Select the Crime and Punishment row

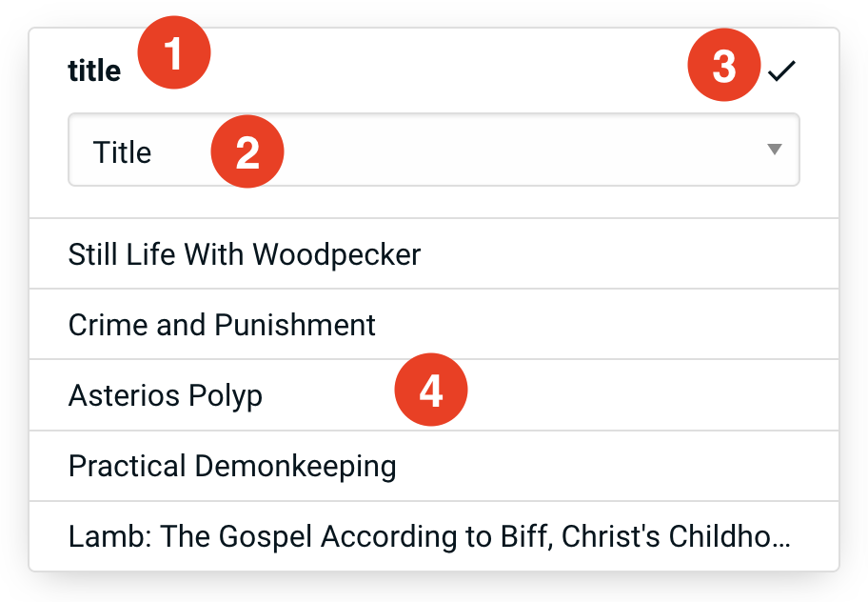pyautogui.click(x=434, y=325)
